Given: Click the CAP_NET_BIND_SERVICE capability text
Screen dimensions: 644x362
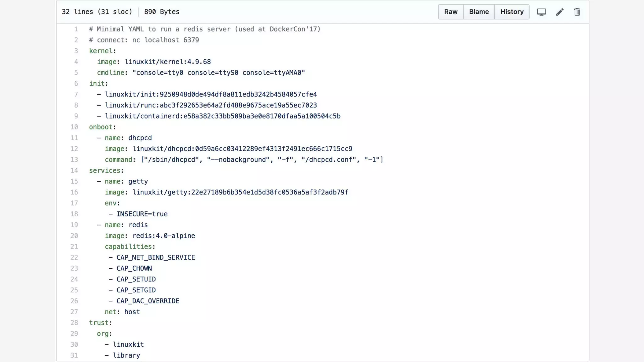Looking at the screenshot, I should (156, 258).
